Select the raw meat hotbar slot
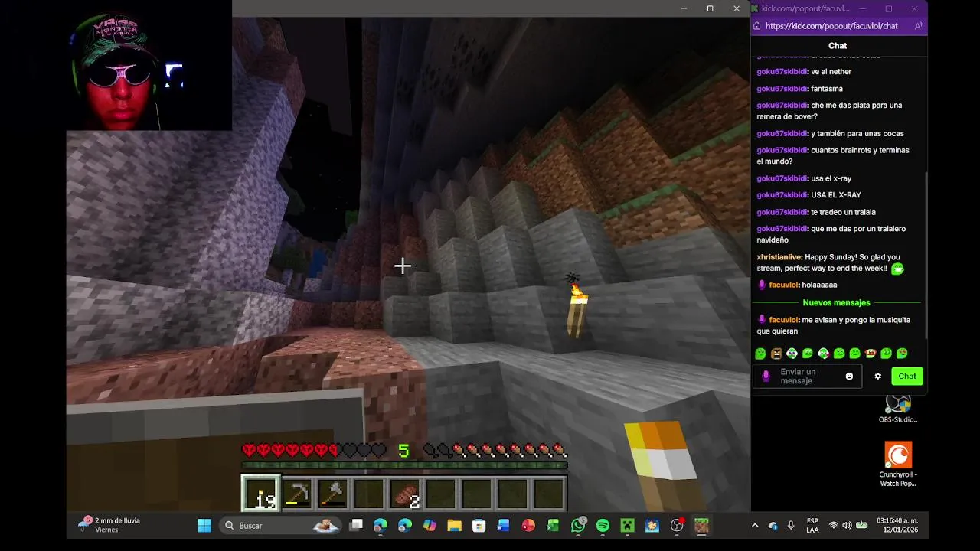The image size is (980, 551). click(404, 493)
